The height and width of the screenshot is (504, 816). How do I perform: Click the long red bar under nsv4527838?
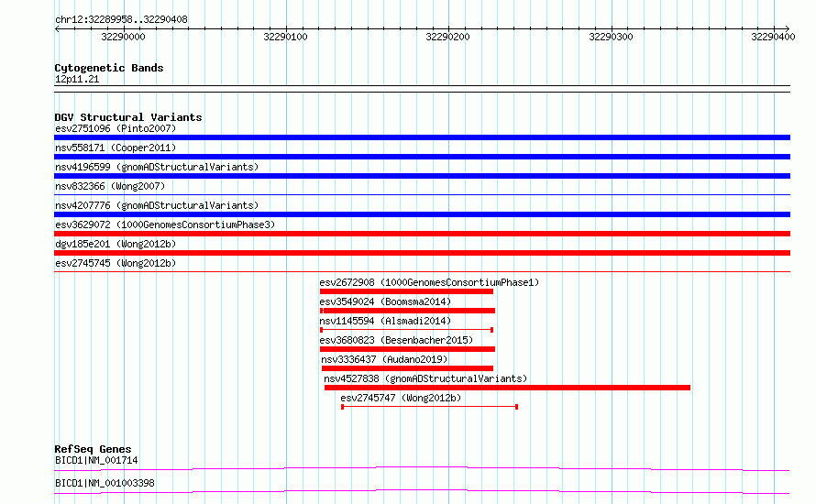507,388
